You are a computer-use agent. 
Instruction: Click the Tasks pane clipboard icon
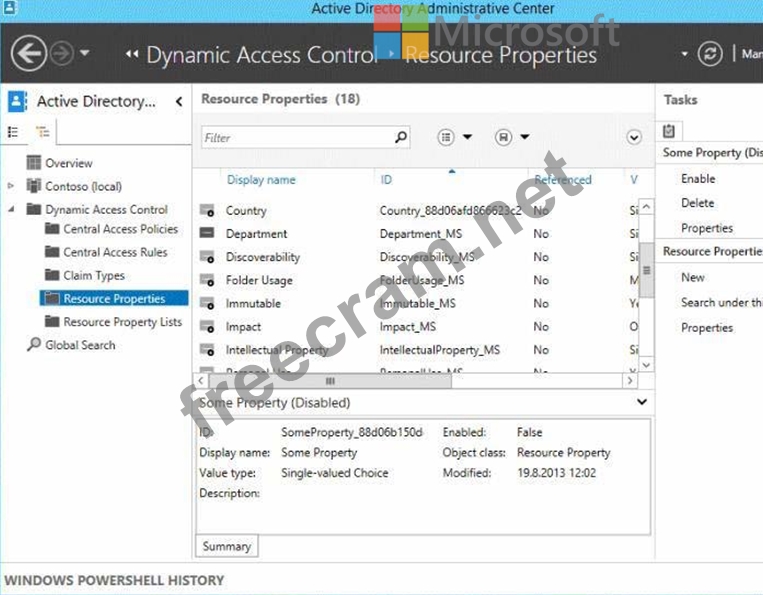(669, 130)
